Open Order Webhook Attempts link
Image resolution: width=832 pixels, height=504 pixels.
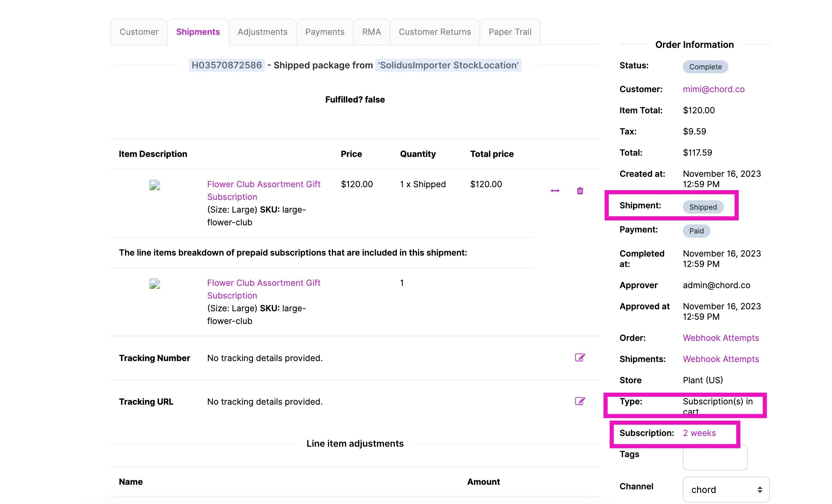point(721,338)
